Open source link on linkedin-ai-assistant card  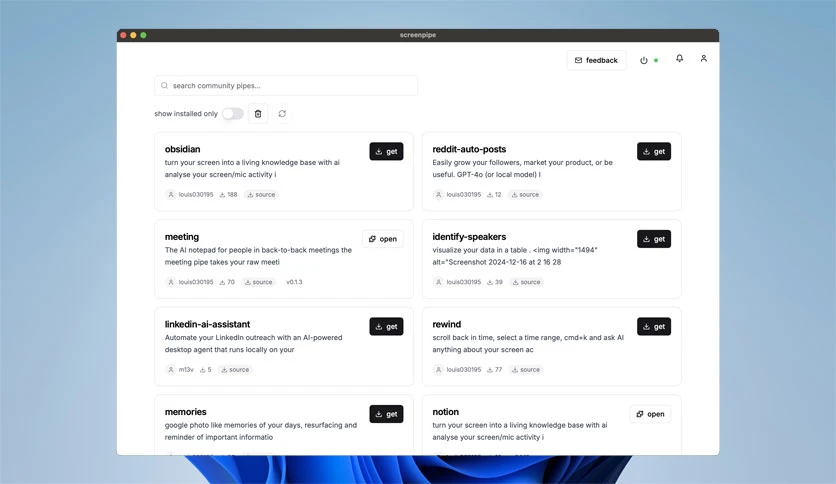[235, 369]
